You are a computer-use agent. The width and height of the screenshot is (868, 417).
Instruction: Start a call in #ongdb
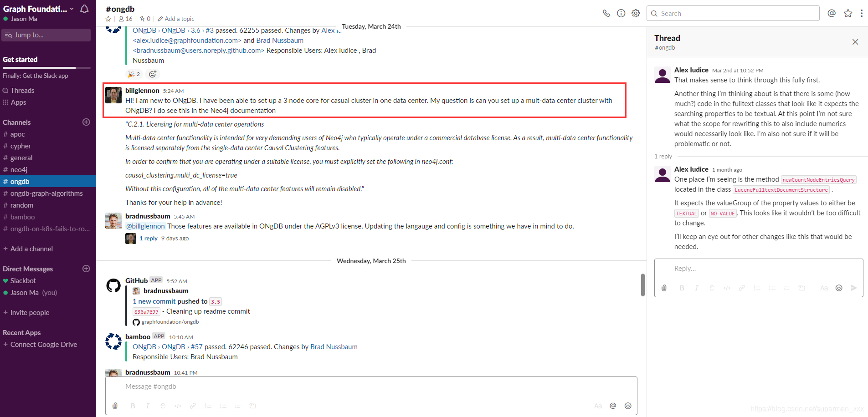606,13
